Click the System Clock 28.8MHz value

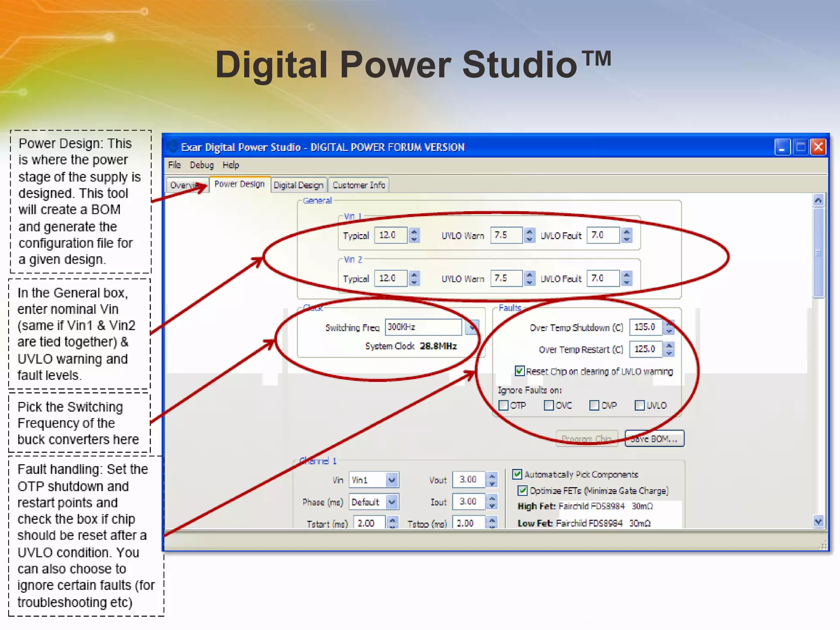[x=438, y=346]
